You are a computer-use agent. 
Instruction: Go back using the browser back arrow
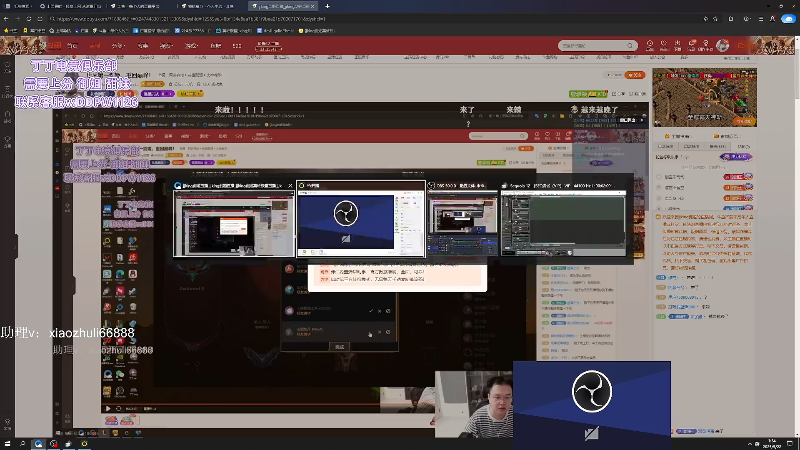6,19
